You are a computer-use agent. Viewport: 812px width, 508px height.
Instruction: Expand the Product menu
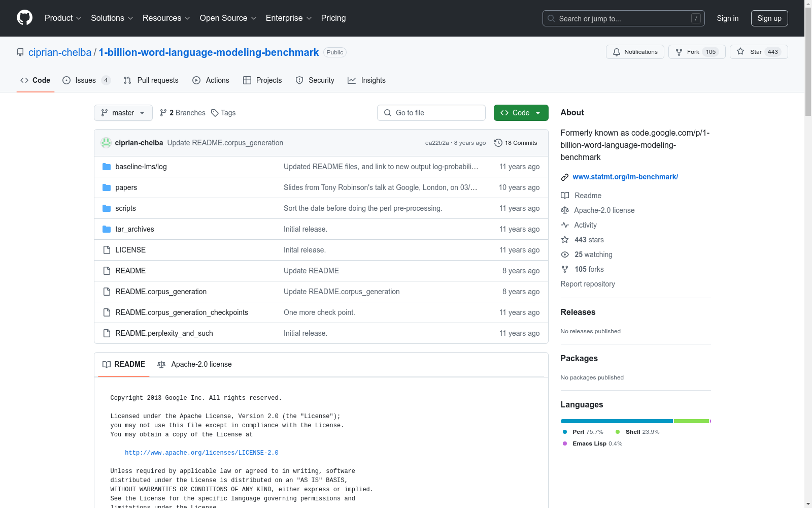pyautogui.click(x=63, y=18)
